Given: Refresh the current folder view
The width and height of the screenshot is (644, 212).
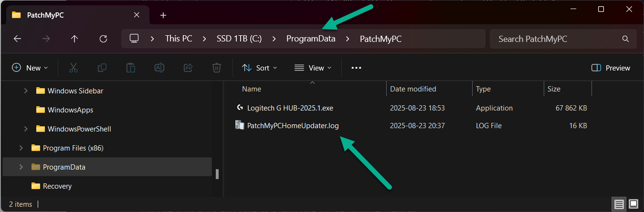Looking at the screenshot, I should 103,39.
